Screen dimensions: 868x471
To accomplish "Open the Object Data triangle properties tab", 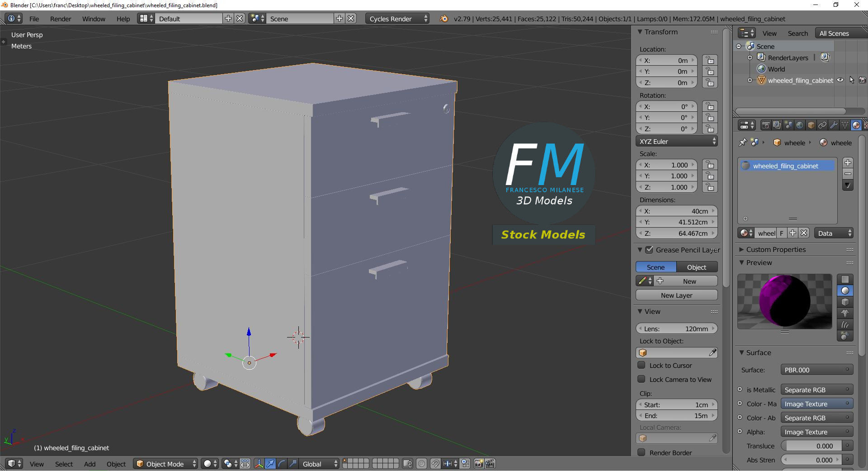I will click(845, 125).
